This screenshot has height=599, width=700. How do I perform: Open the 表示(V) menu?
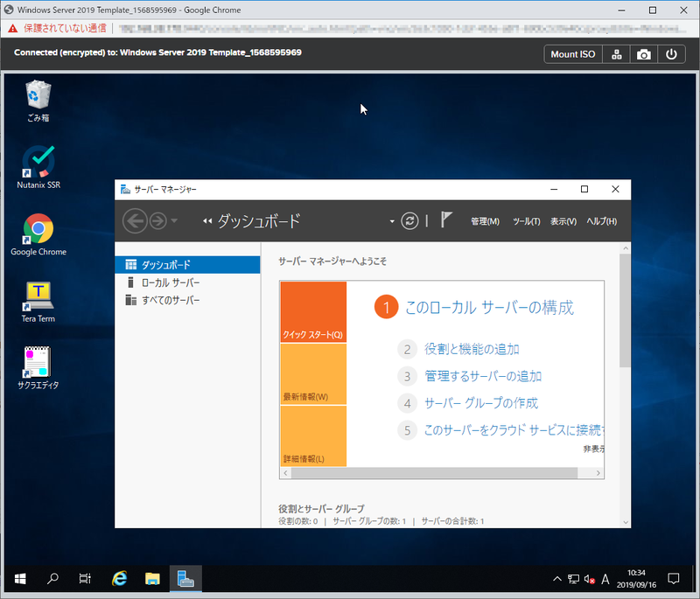click(x=563, y=221)
